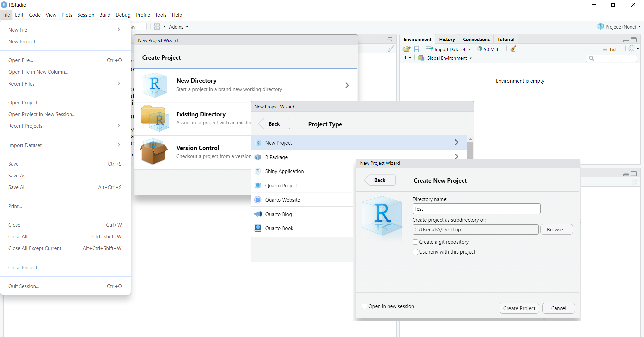The width and height of the screenshot is (644, 337).
Task: Maximize the Environment pane
Action: (634, 40)
